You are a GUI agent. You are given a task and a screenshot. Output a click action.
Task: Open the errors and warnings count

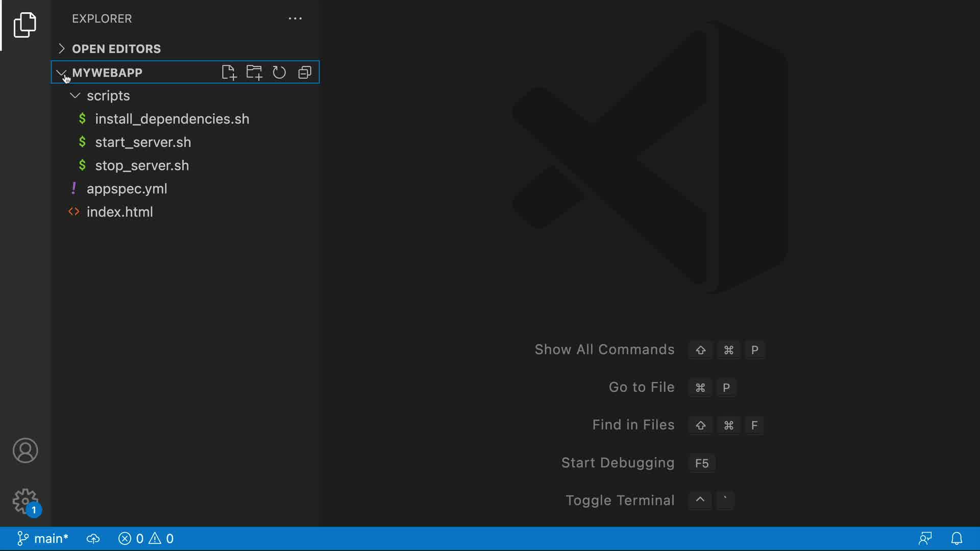pos(146,539)
